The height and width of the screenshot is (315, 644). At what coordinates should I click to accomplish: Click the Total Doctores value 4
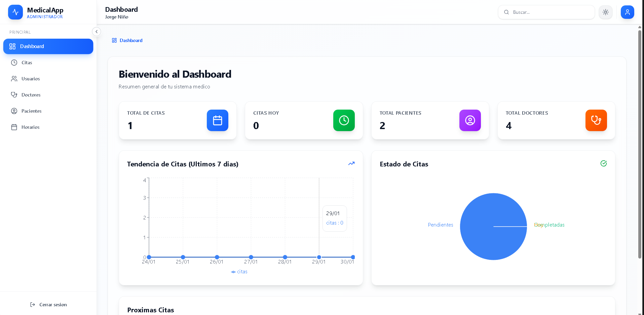[509, 126]
